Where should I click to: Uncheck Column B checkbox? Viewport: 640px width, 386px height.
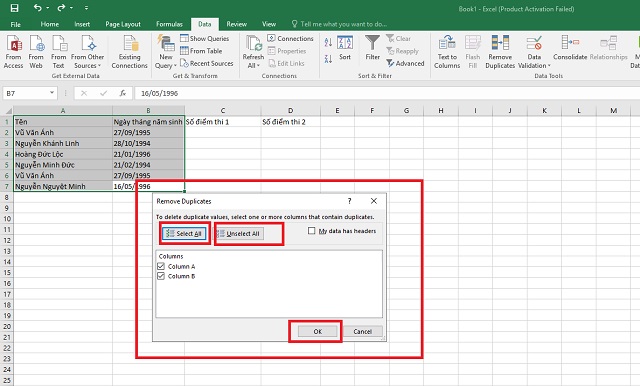[161, 276]
